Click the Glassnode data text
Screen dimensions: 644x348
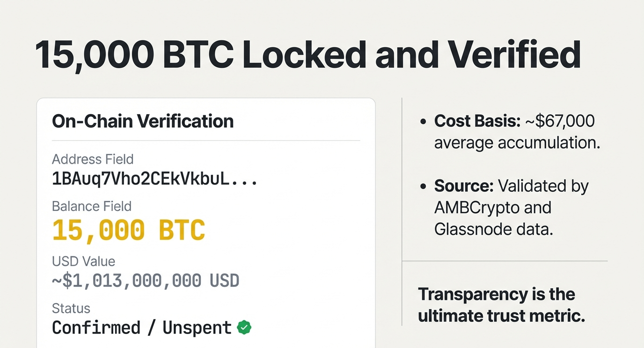pyautogui.click(x=493, y=229)
